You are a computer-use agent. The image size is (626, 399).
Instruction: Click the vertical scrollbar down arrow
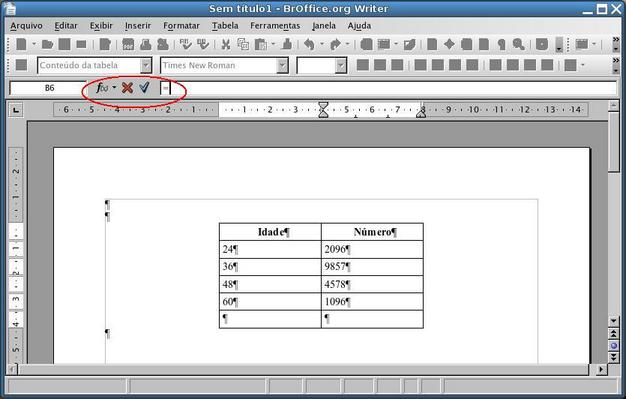point(614,320)
